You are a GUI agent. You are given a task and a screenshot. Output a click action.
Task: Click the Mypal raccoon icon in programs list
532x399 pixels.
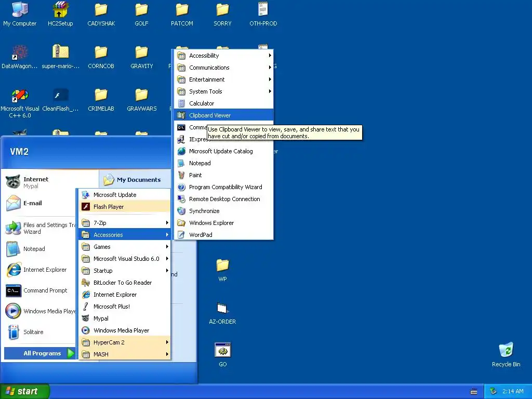point(86,318)
